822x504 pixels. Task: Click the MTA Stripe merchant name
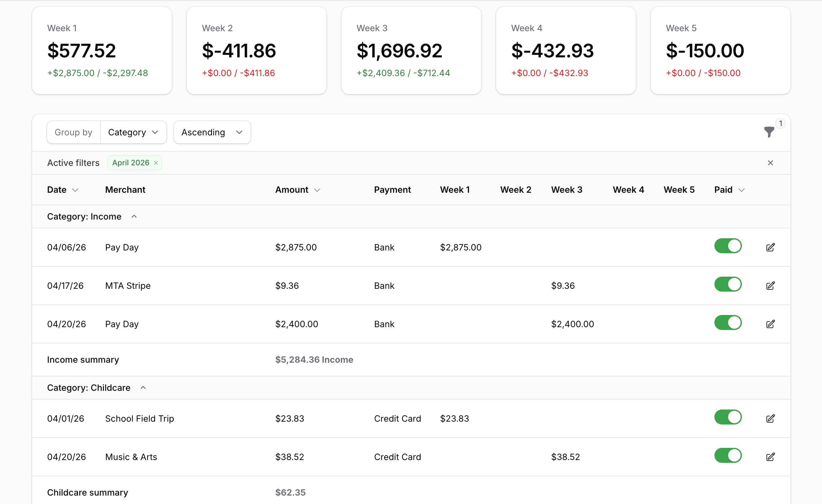(x=128, y=285)
